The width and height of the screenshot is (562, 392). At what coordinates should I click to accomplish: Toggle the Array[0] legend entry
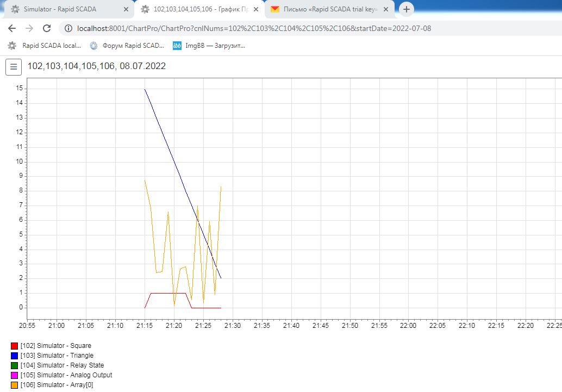[x=52, y=385]
